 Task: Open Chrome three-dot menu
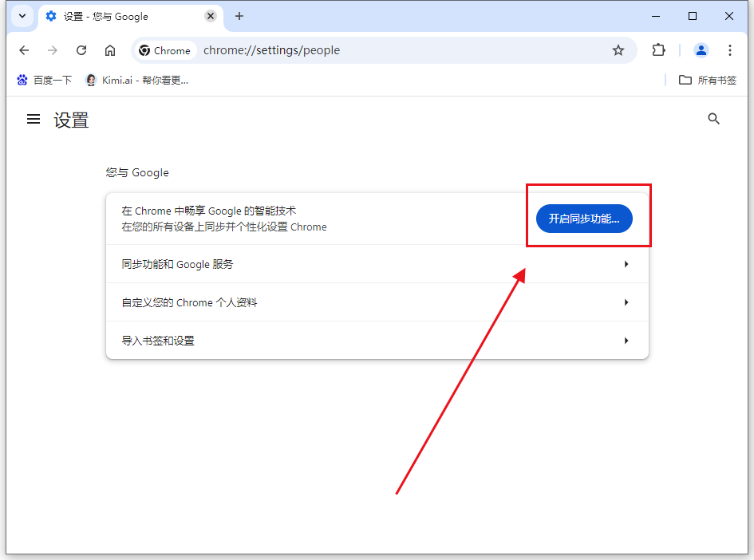[729, 50]
